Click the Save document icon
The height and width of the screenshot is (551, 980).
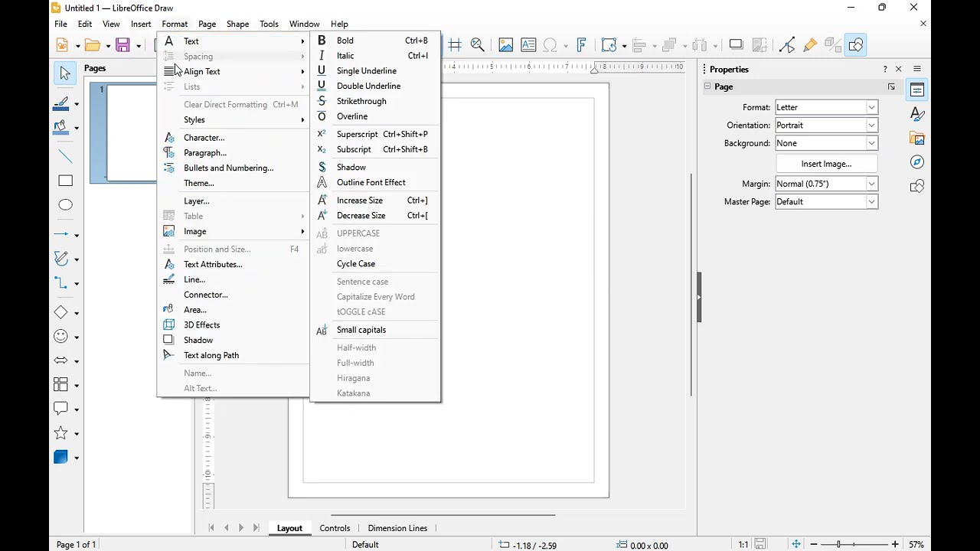122,45
